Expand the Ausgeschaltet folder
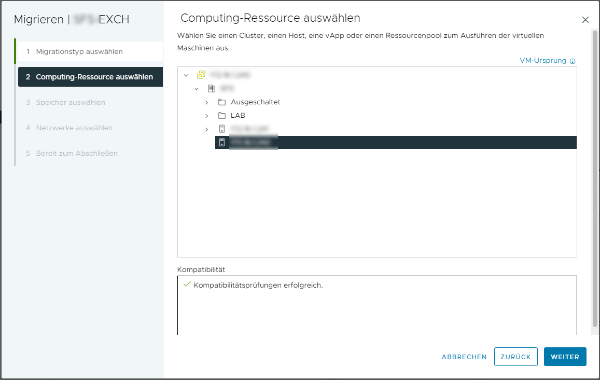Image resolution: width=600 pixels, height=380 pixels. coord(207,102)
